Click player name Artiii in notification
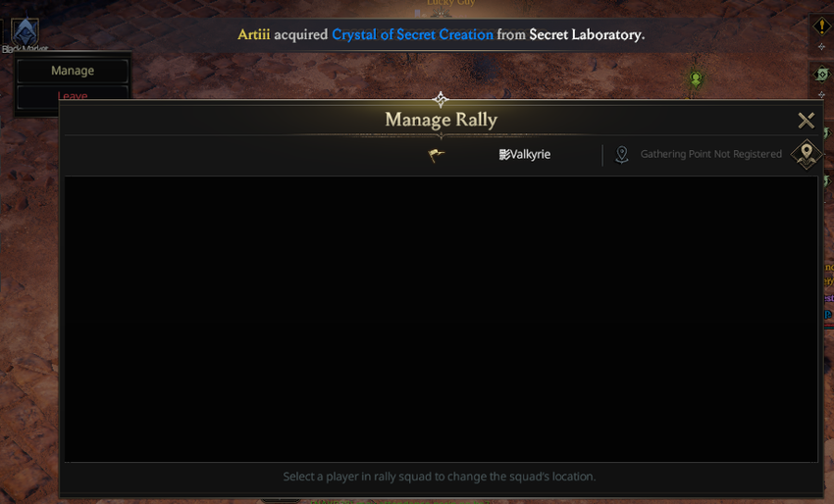The image size is (834, 504). pyautogui.click(x=254, y=34)
